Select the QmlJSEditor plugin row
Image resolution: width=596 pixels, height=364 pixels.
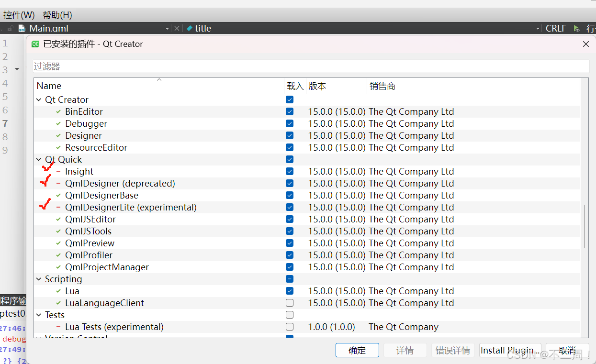point(306,219)
